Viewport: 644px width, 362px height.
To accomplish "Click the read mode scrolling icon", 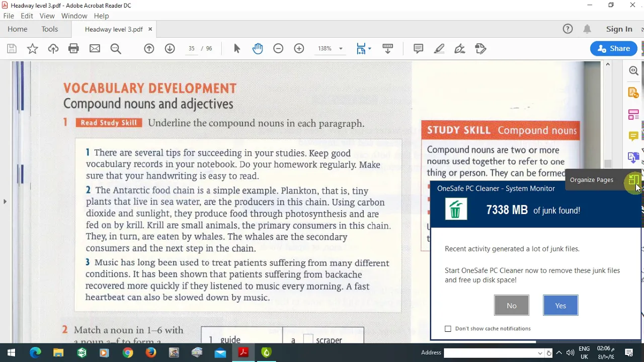I will tap(387, 49).
